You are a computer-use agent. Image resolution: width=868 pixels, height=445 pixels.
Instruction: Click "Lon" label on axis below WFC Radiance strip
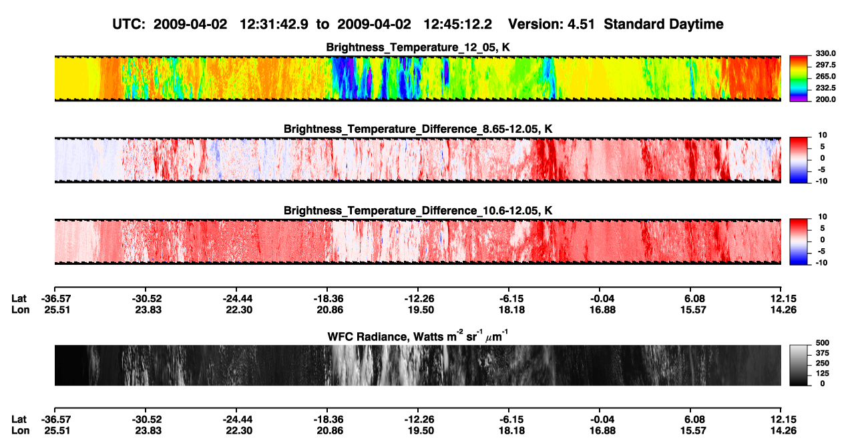(19, 430)
